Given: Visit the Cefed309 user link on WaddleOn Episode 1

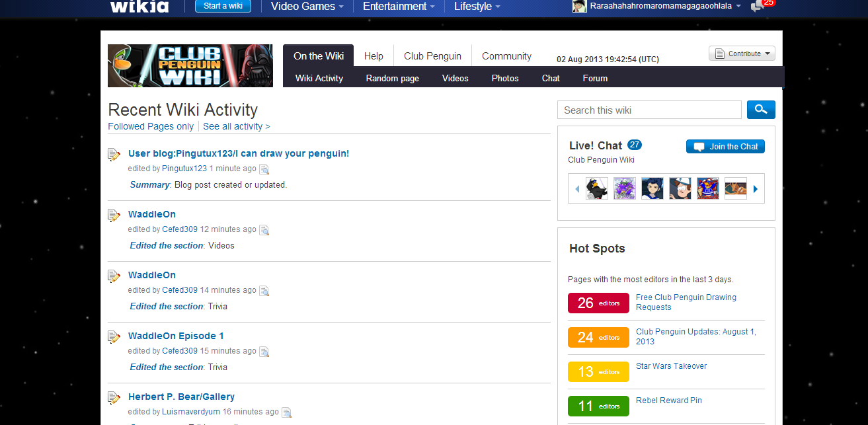Looking at the screenshot, I should [180, 351].
